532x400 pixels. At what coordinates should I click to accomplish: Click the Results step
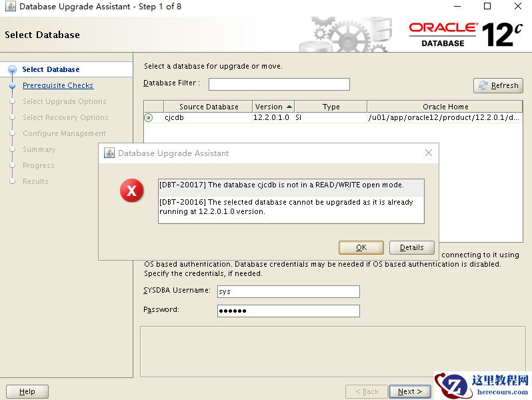35,181
